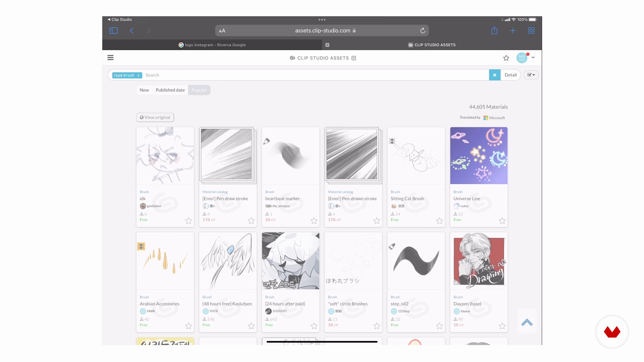Visit culea author profile
Viewport: 644px width, 362px height.
(x=461, y=206)
